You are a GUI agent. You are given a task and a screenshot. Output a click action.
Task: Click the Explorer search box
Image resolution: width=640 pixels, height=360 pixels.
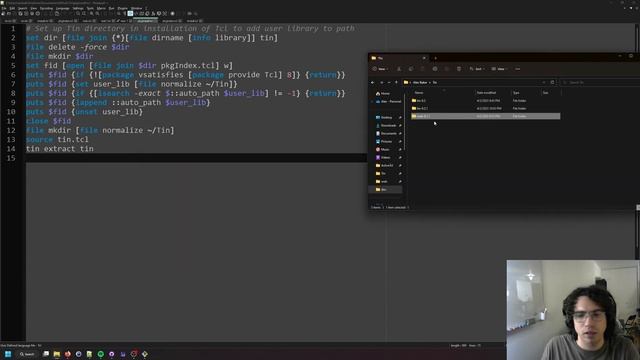pos(600,82)
